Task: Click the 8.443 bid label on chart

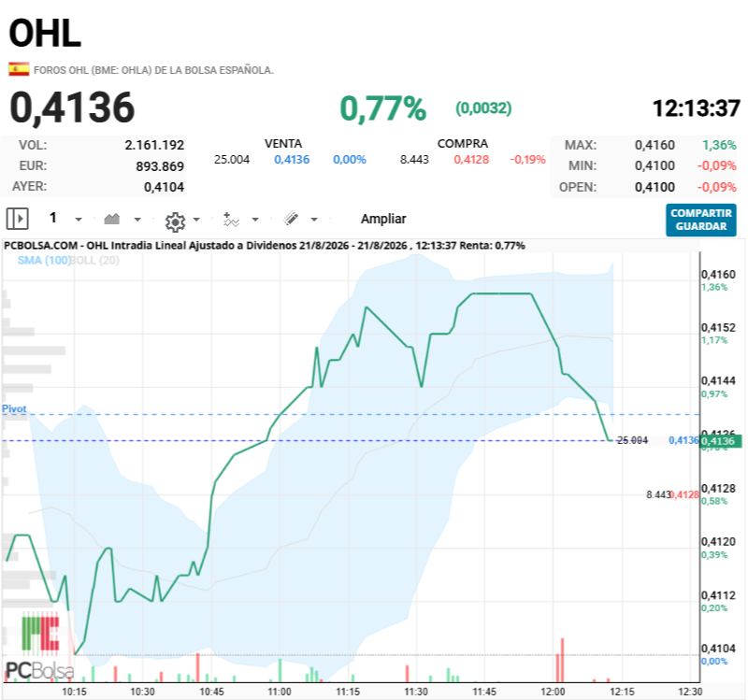Action: (x=658, y=495)
